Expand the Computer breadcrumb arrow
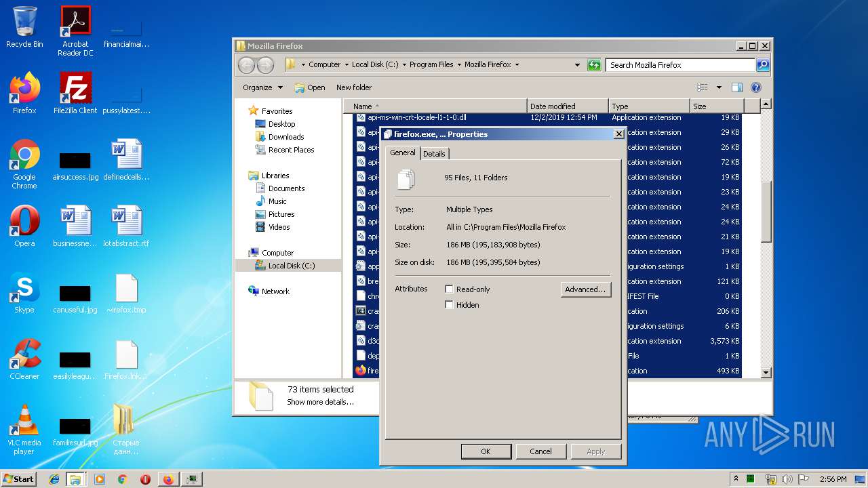 point(347,65)
